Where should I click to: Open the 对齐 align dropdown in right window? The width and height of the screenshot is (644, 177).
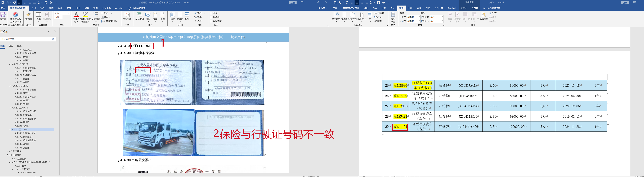(x=494, y=13)
